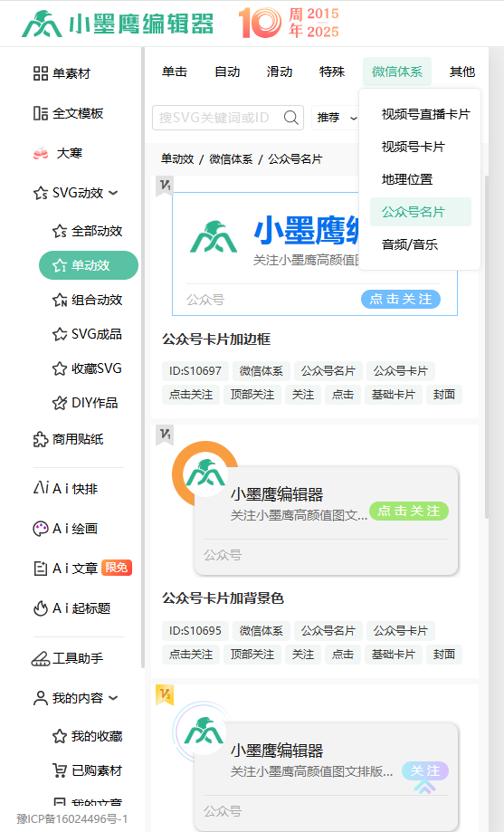Click the search magnifier icon
Viewport: 504px width, 832px height.
pos(290,118)
